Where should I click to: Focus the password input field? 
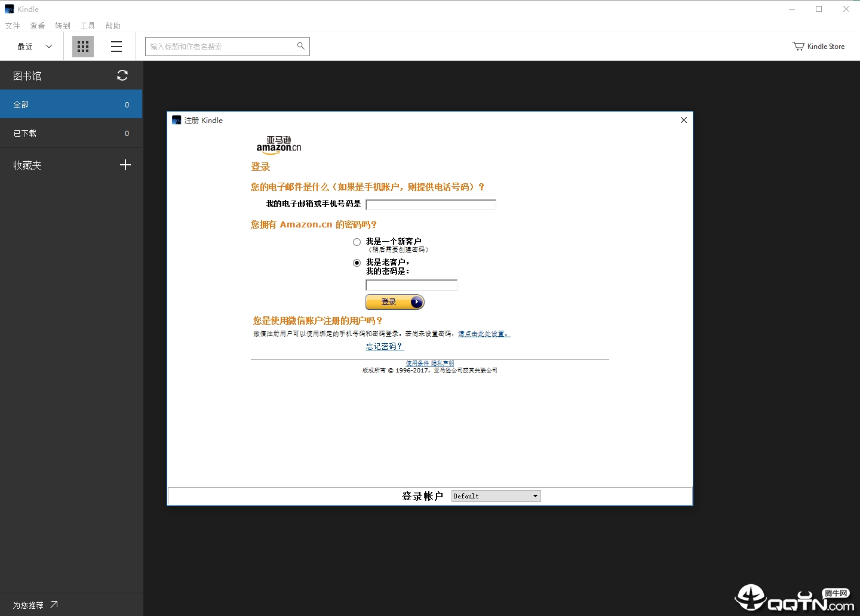411,285
